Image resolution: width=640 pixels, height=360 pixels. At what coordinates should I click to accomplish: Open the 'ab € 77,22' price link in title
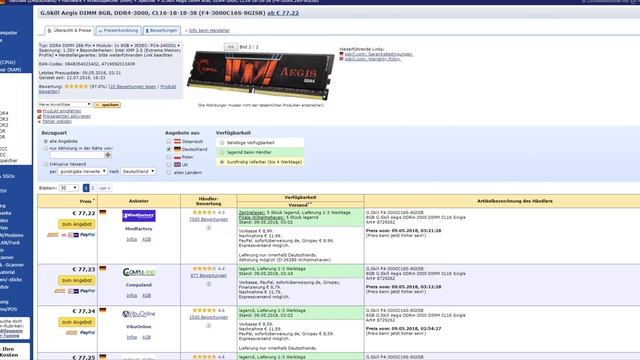point(283,13)
